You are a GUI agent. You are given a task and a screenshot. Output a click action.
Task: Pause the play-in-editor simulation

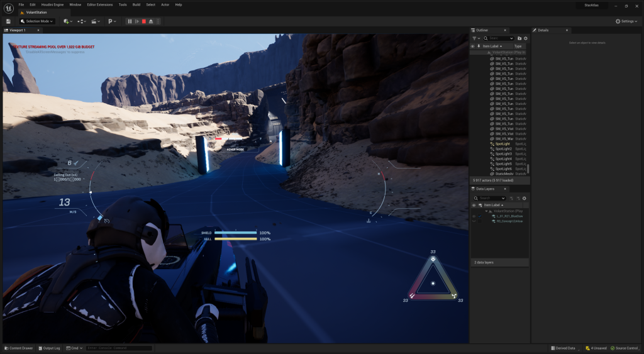(130, 21)
